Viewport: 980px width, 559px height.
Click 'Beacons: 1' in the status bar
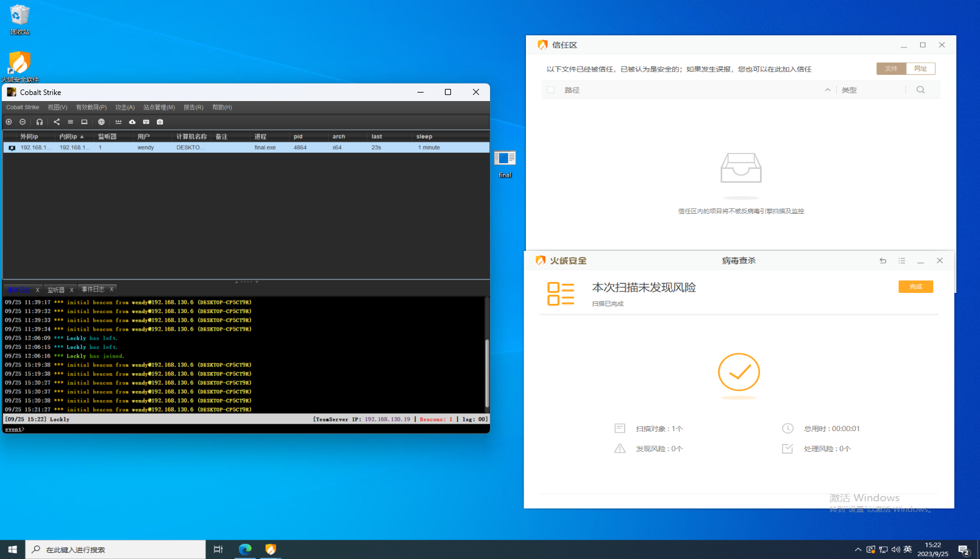pyautogui.click(x=436, y=419)
